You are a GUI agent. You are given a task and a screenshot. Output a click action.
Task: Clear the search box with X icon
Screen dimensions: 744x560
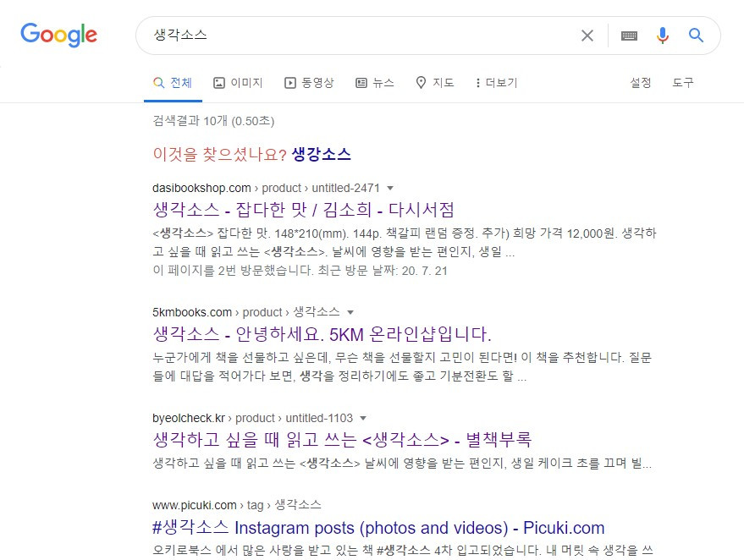coord(587,36)
